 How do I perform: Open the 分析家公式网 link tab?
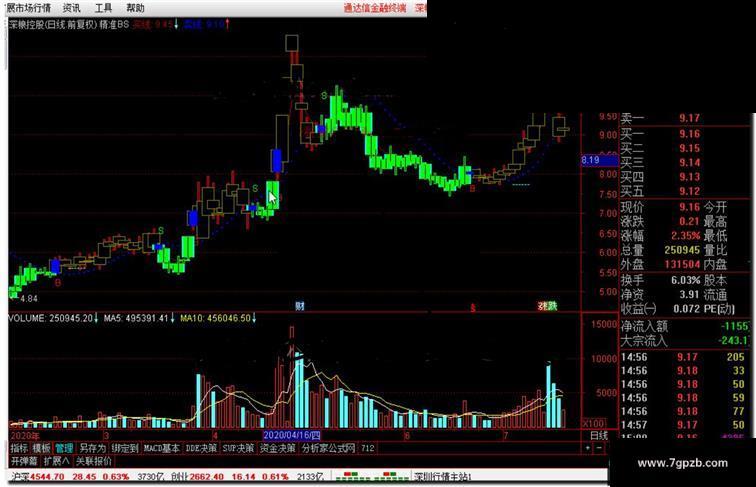(x=328, y=448)
